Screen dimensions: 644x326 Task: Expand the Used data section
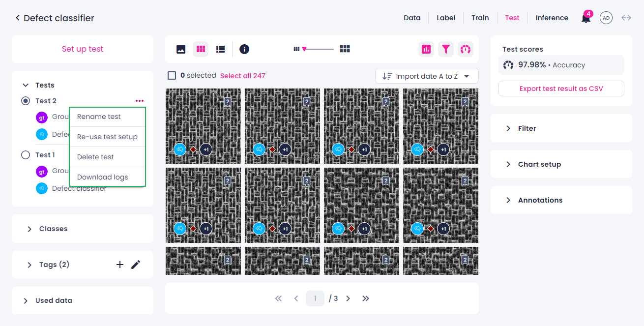click(26, 300)
